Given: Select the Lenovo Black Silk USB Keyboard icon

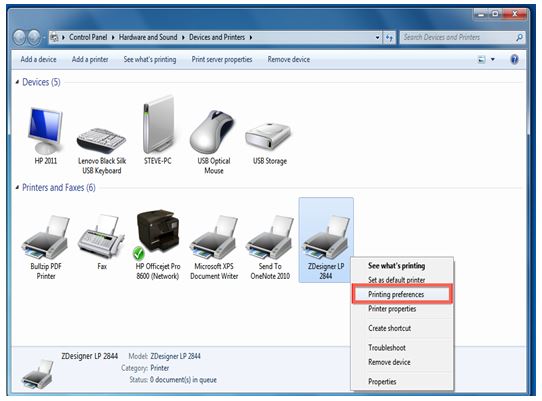Looking at the screenshot, I should pos(101,141).
